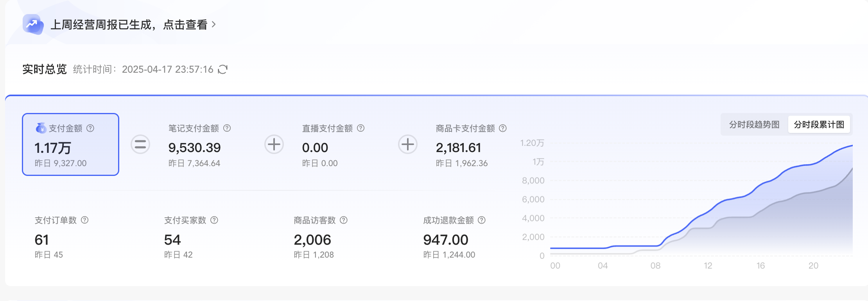Click help icon next to 支付买家数

(214, 220)
